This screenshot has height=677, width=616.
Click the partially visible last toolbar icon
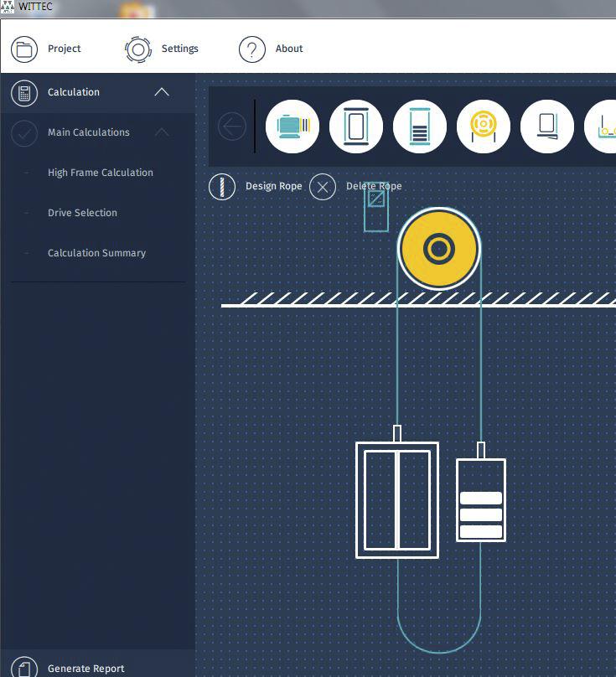click(x=603, y=127)
